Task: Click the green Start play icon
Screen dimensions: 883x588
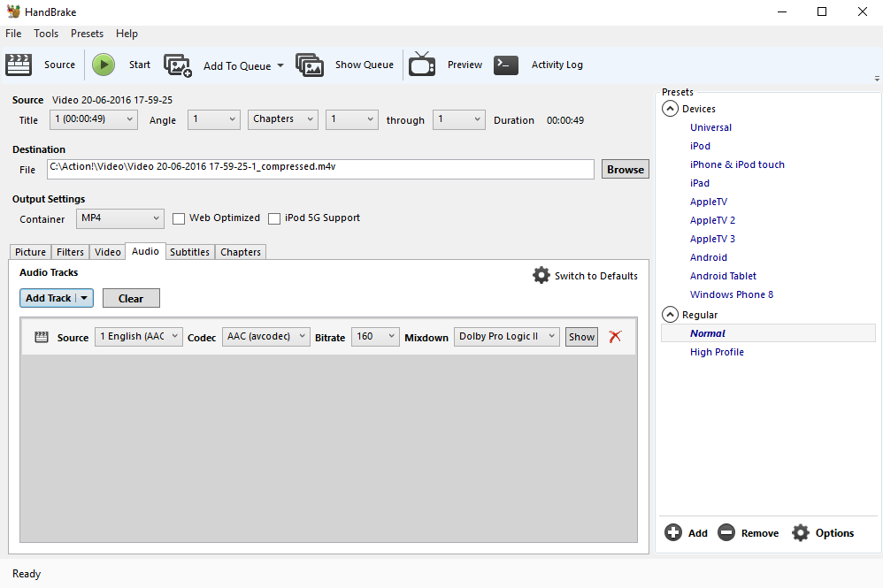Action: 104,65
